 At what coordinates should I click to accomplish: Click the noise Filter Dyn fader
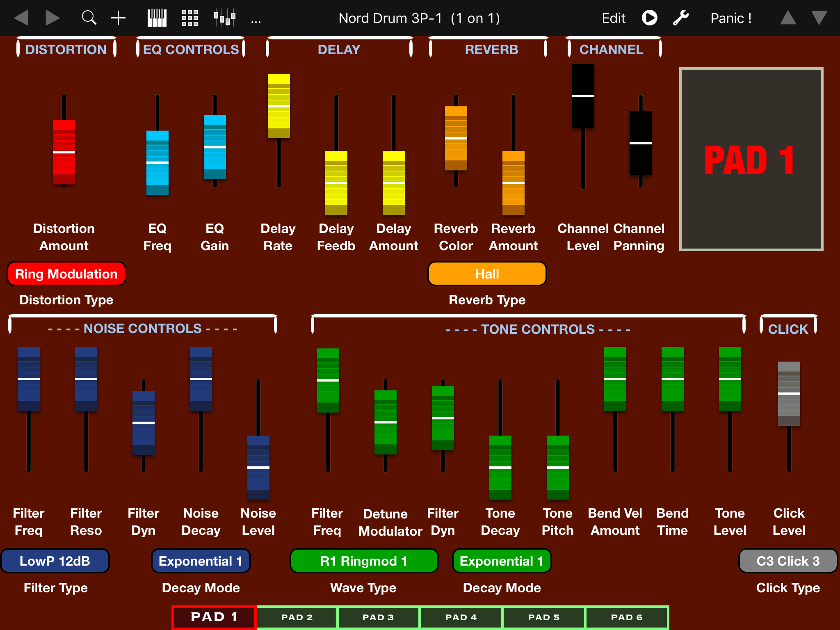144,423
